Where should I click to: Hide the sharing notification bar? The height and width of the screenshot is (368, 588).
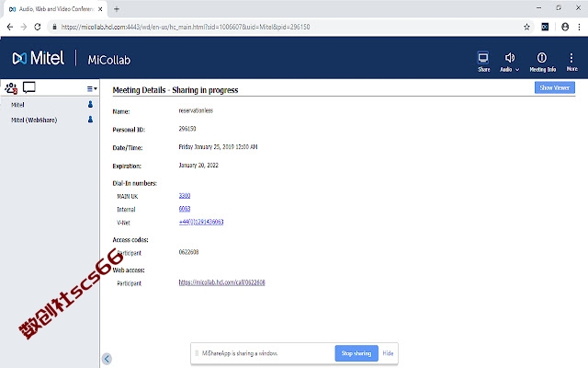click(388, 353)
